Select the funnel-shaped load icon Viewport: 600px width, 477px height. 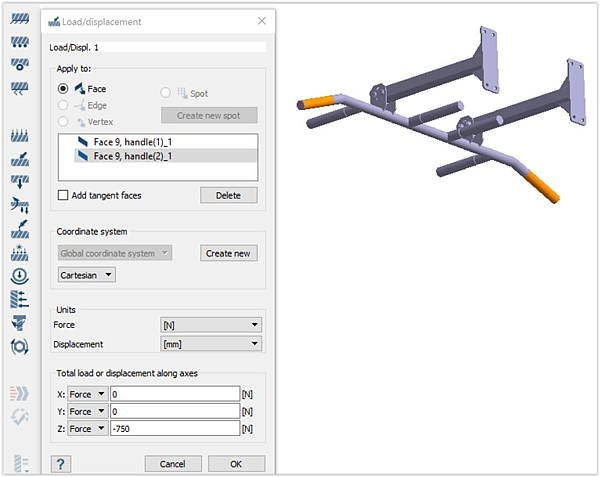[x=19, y=323]
